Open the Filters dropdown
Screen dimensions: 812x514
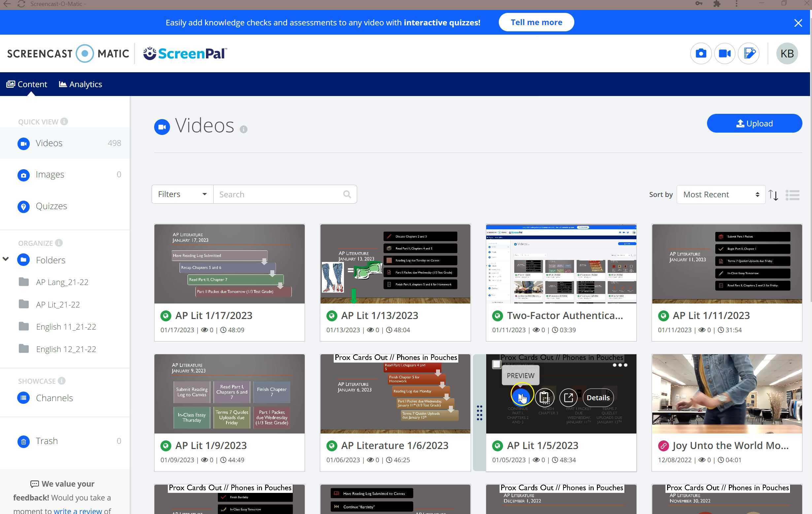pos(182,194)
